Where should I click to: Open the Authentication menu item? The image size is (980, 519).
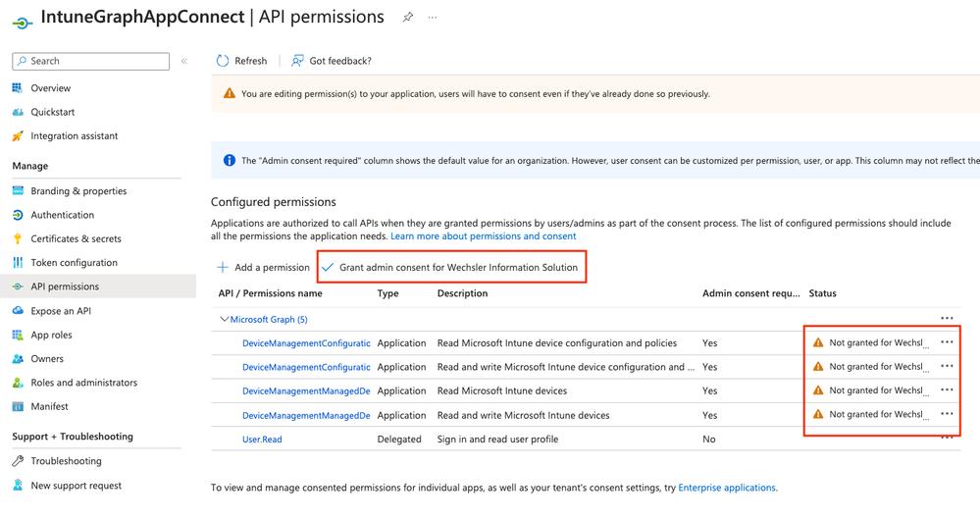pos(63,215)
